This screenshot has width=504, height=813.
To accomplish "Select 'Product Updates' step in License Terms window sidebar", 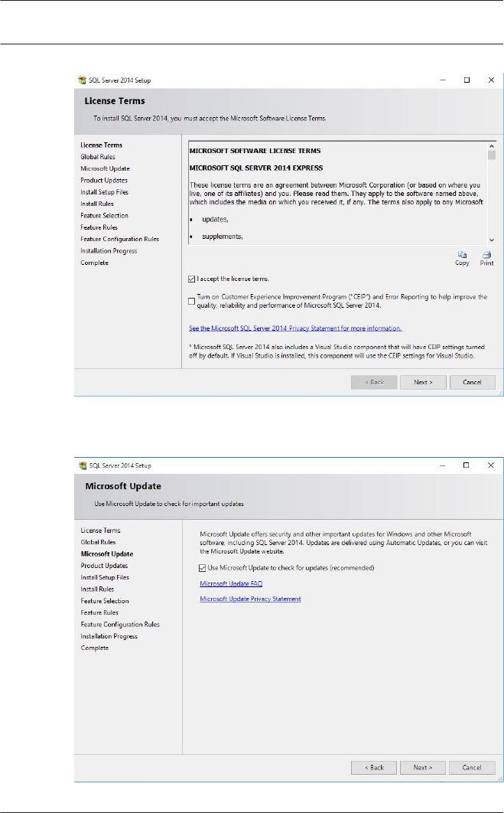I will pos(104,181).
